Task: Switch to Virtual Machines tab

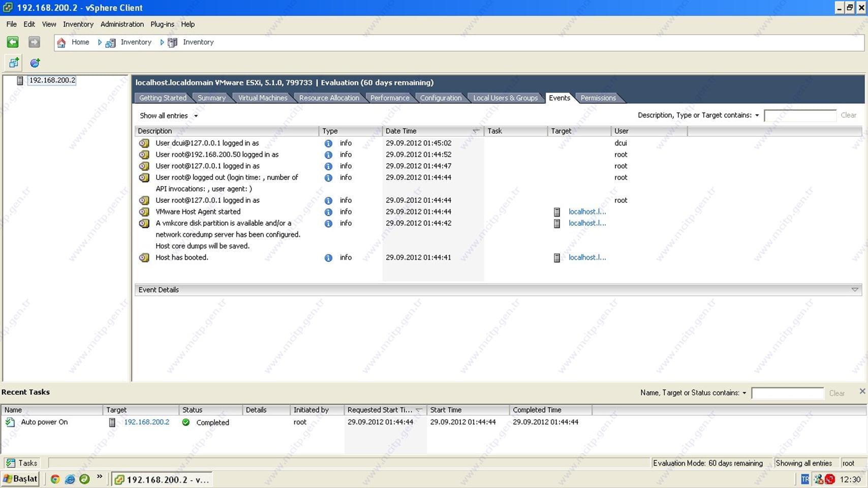Action: pos(263,98)
